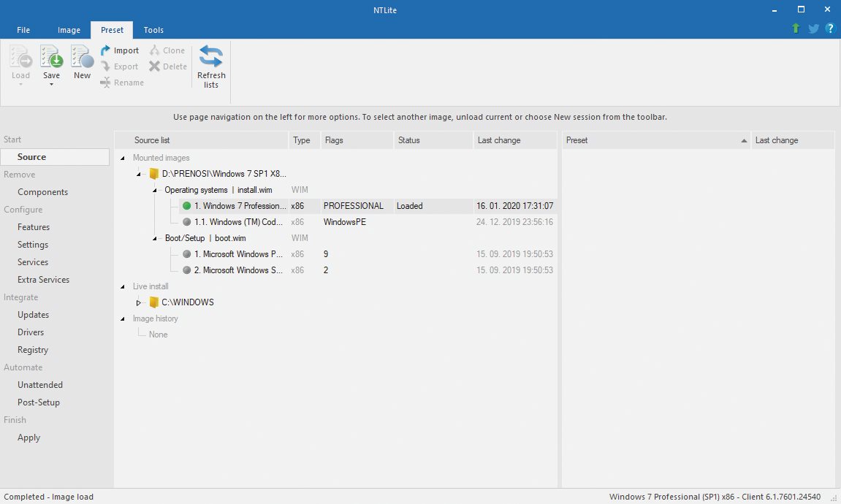This screenshot has width=841, height=504.
Task: Open the Services page
Action: pos(33,262)
